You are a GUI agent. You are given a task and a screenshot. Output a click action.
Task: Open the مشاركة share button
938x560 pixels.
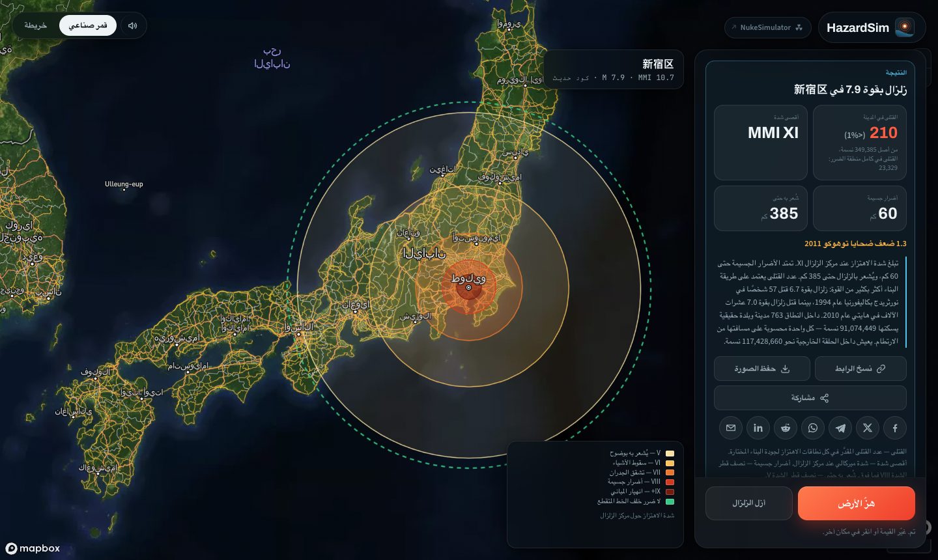pos(810,398)
